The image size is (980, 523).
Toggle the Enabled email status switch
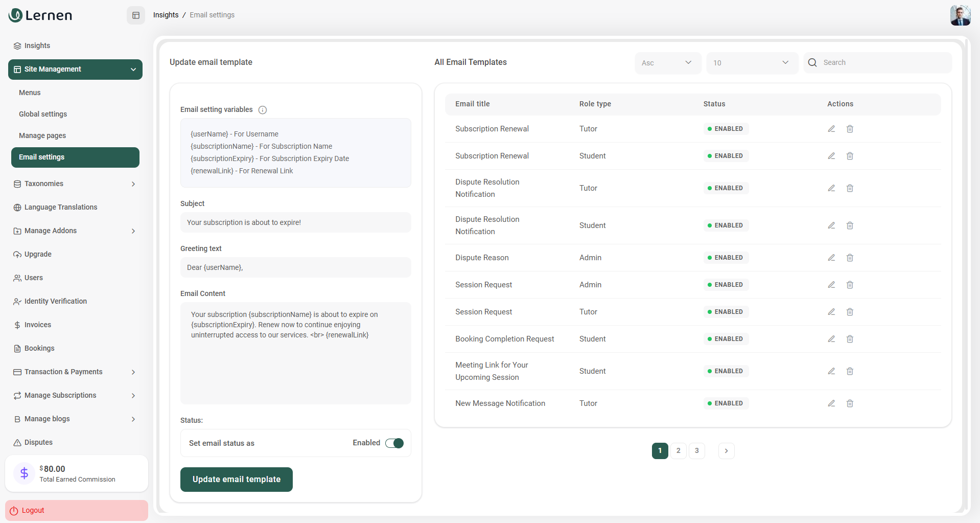click(x=394, y=443)
